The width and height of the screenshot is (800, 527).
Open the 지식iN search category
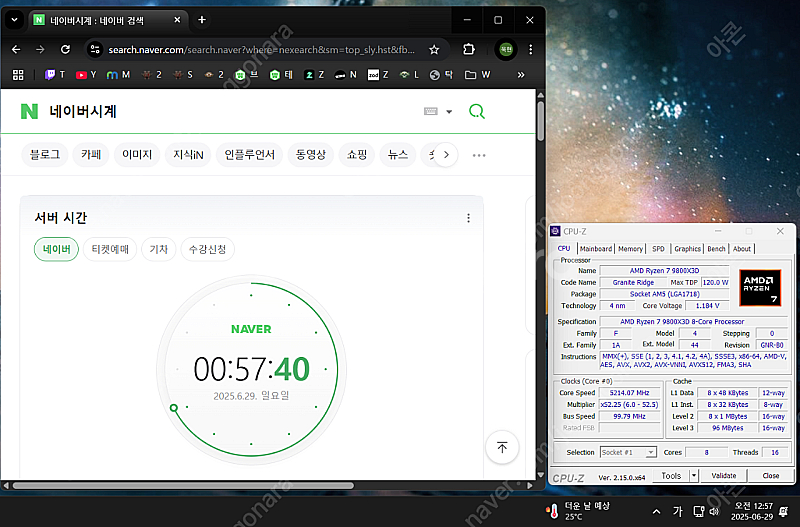click(188, 155)
